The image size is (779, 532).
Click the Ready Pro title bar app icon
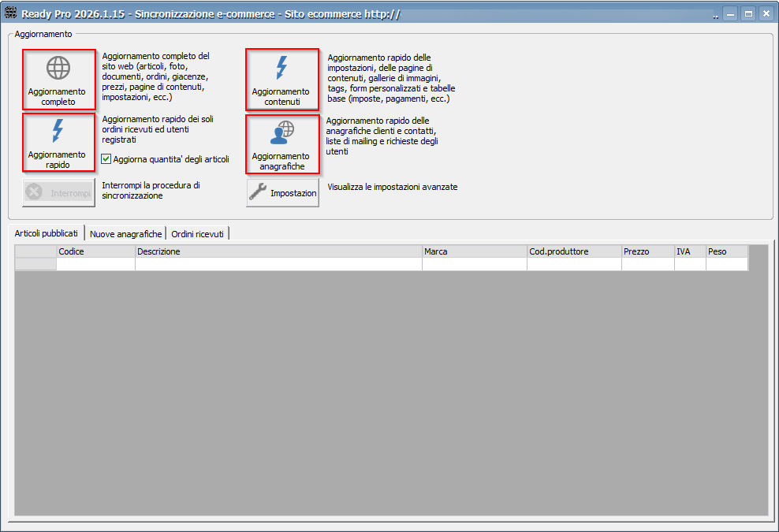pyautogui.click(x=11, y=13)
